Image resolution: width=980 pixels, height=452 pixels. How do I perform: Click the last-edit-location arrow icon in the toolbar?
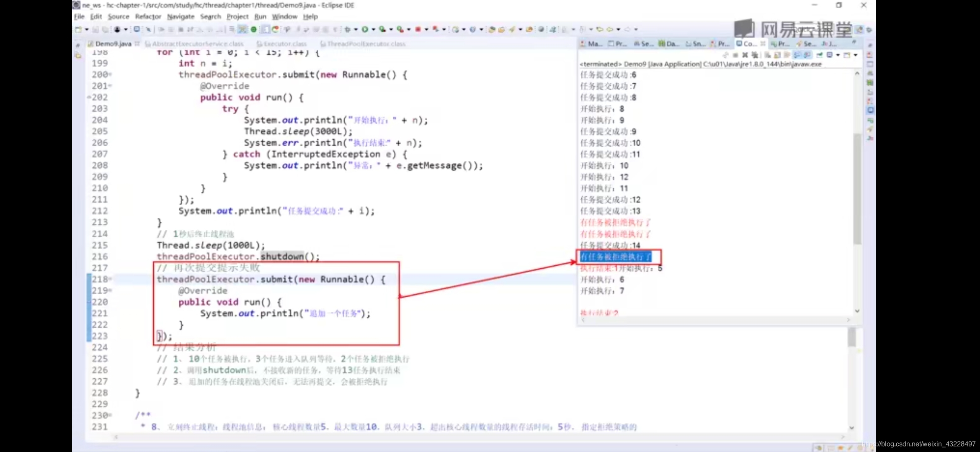[600, 29]
